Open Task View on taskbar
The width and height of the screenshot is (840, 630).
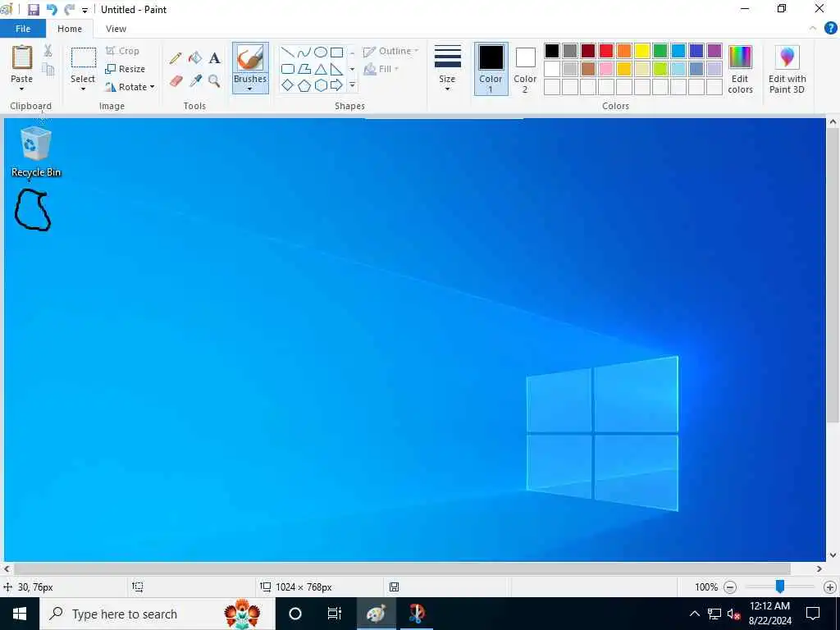pyautogui.click(x=335, y=614)
